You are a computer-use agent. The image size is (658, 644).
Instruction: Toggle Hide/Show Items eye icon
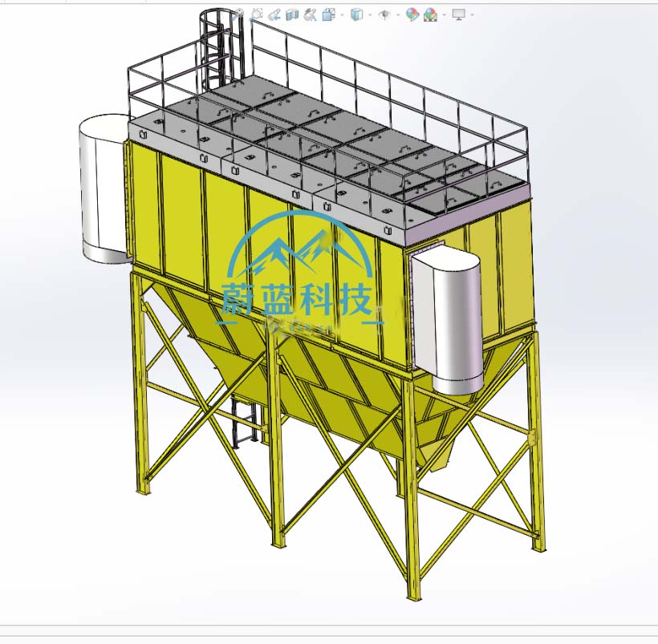(x=384, y=14)
